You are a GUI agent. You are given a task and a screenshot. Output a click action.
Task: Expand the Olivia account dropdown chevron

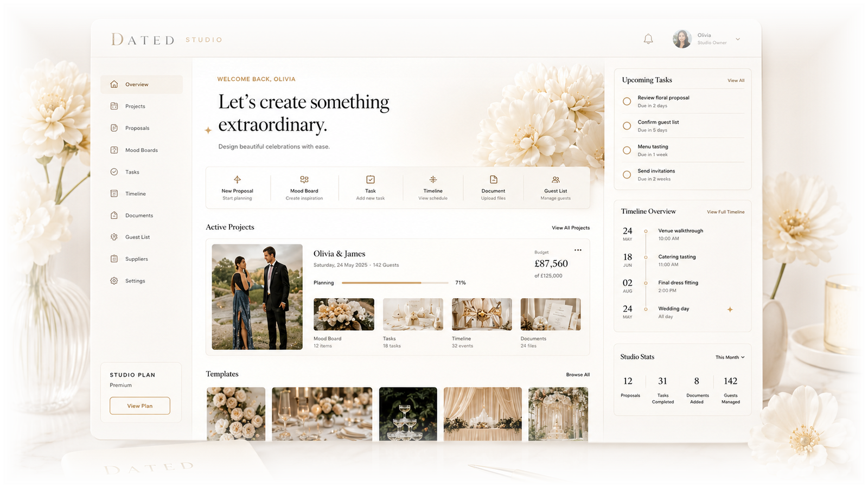pos(738,39)
